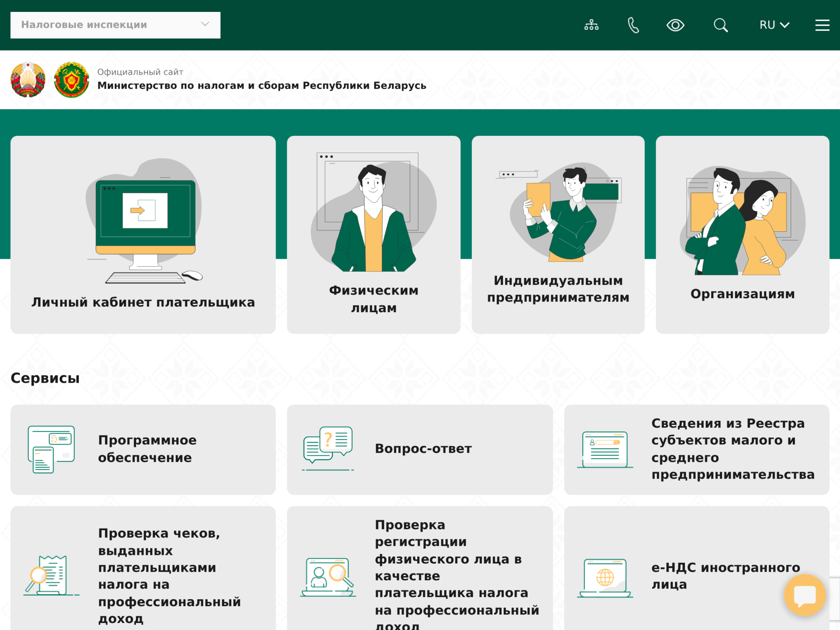Toggle the accessibility eye view mode
Screen dimensions: 840x630
(675, 25)
